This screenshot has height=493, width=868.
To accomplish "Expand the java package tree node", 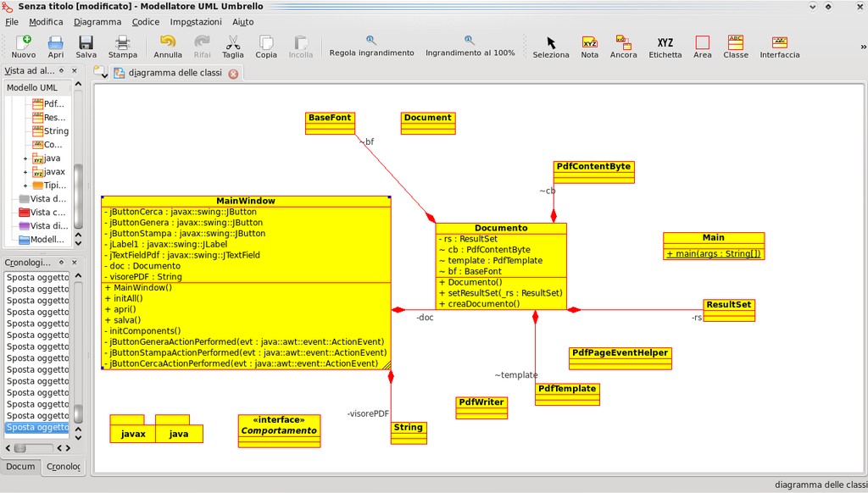I will click(x=25, y=158).
